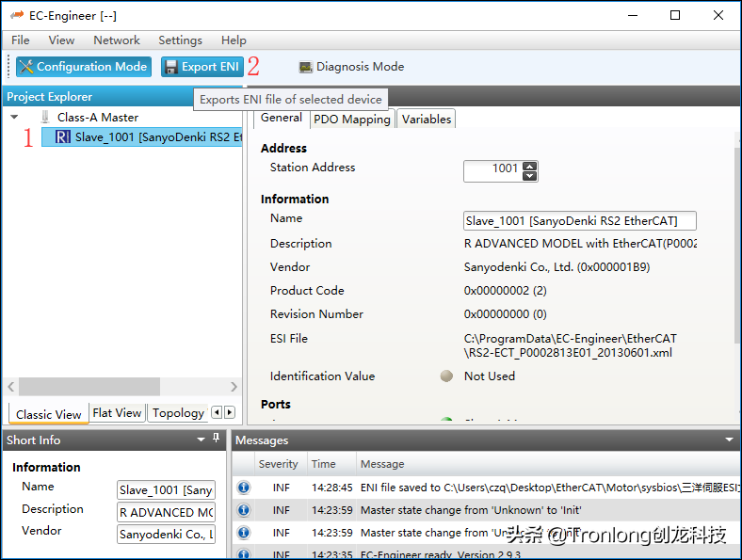Viewport: 742px width, 560px height.
Task: Select the ENI file saved message row
Action: (x=486, y=488)
